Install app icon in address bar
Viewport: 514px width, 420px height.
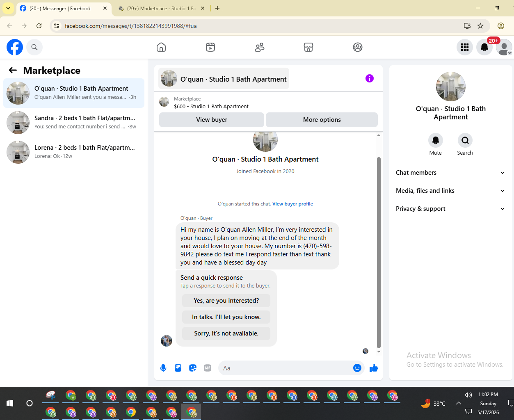[467, 26]
